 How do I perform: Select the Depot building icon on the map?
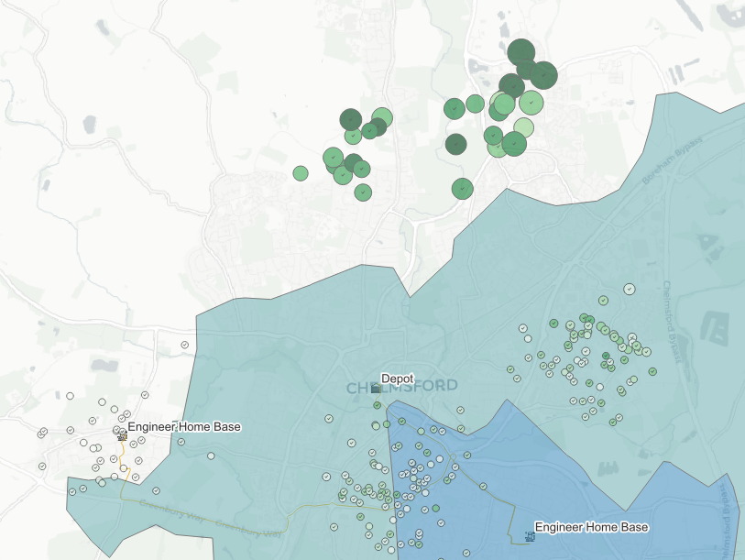pos(375,388)
